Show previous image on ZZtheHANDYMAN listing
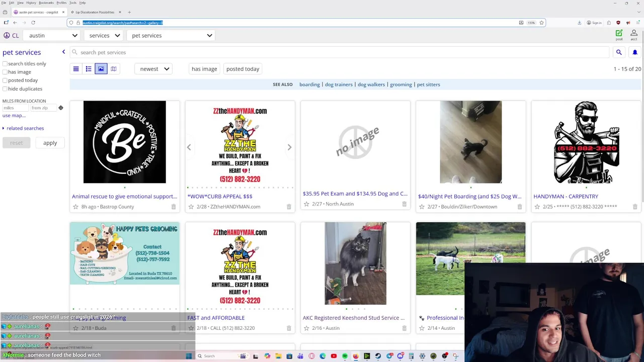The height and width of the screenshot is (362, 644). [189, 147]
